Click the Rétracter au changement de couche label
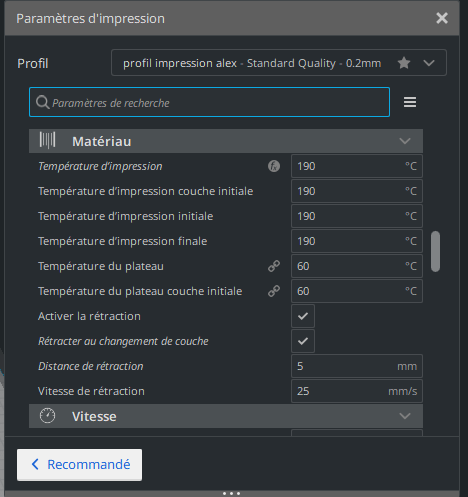468x497 pixels. [123, 341]
